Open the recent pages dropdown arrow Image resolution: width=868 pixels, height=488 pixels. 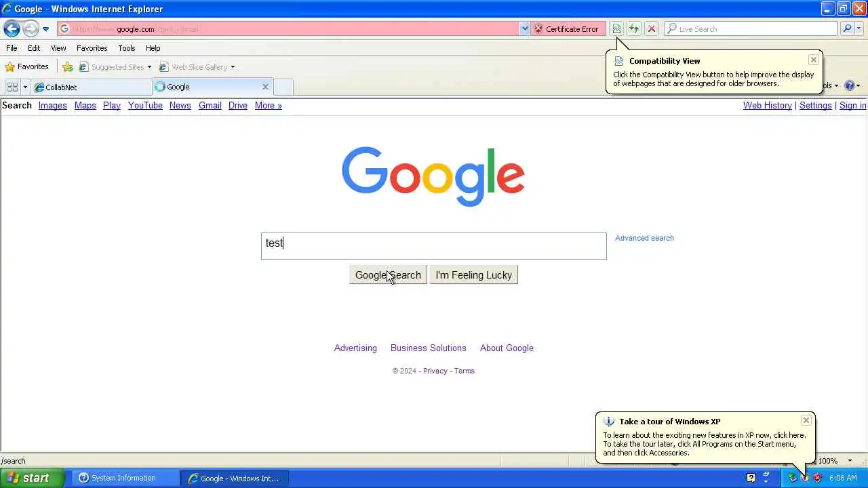(45, 29)
